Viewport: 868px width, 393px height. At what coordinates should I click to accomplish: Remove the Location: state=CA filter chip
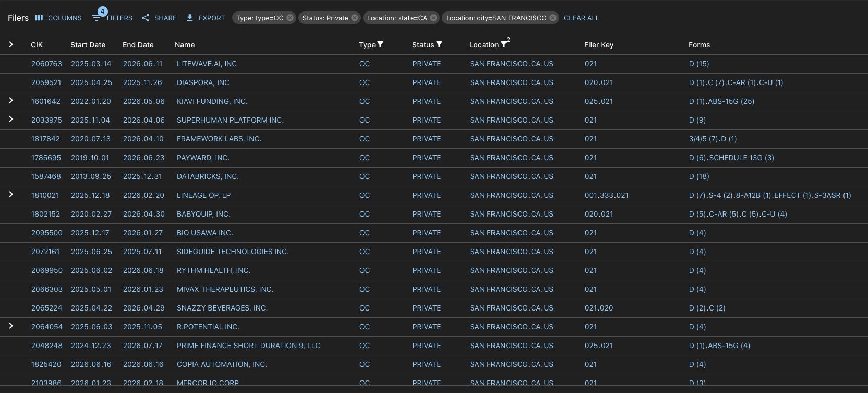tap(433, 18)
